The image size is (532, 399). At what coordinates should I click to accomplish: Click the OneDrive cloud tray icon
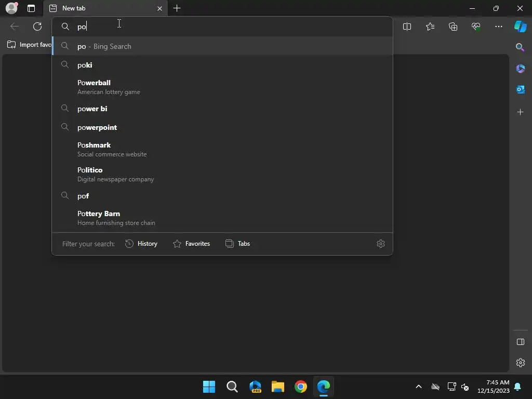click(435, 387)
